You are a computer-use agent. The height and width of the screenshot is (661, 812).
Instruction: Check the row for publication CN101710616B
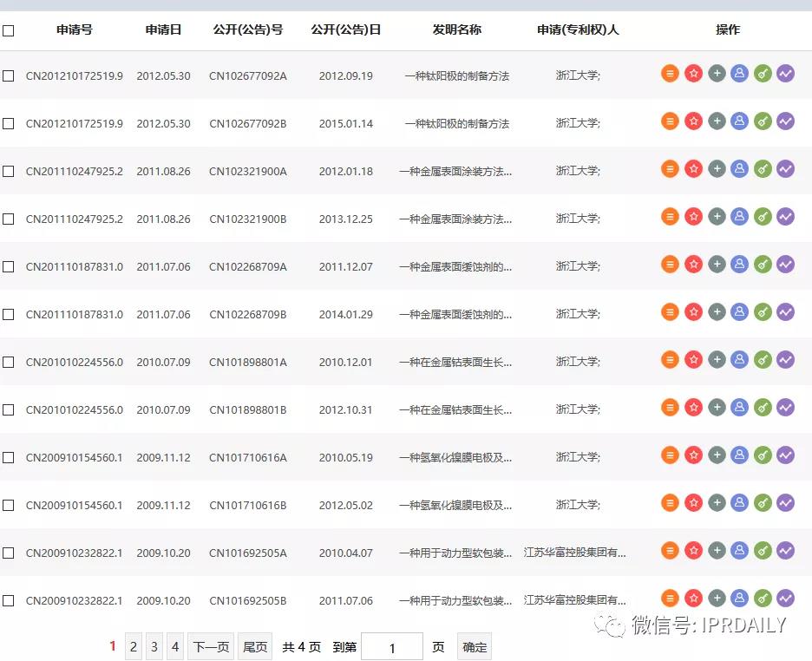[x=9, y=505]
